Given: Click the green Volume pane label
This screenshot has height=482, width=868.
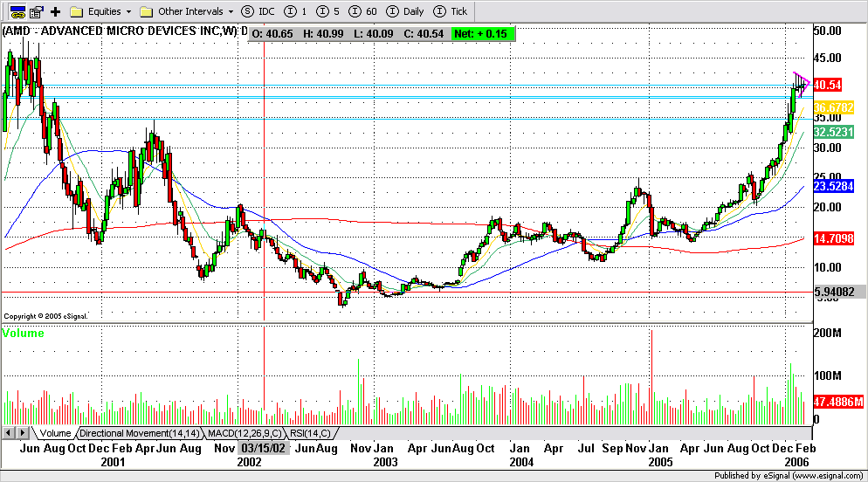Looking at the screenshot, I should pos(24,334).
